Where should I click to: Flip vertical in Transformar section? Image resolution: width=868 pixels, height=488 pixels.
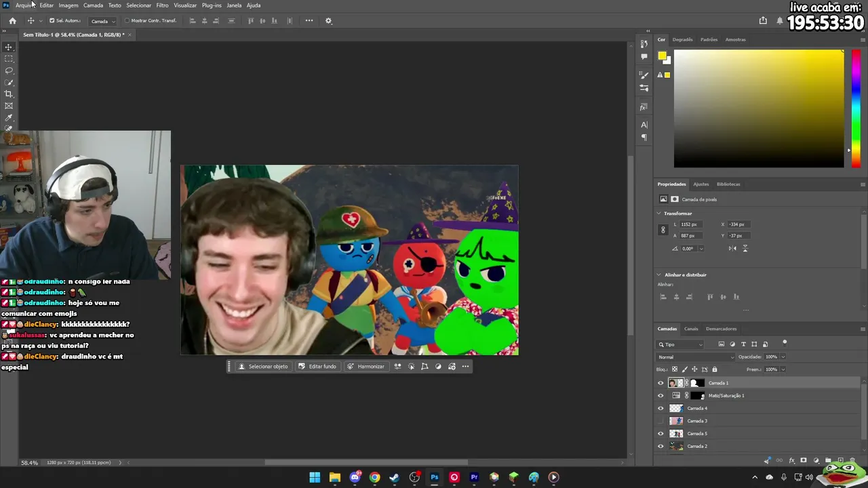[745, 249]
